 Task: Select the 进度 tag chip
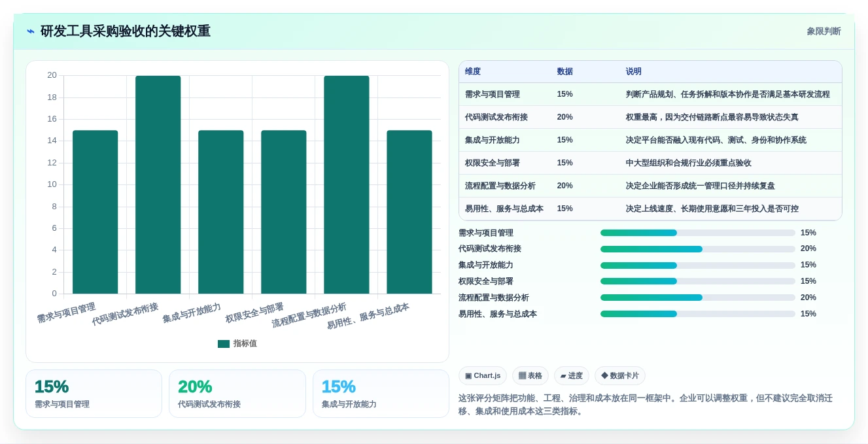point(571,375)
